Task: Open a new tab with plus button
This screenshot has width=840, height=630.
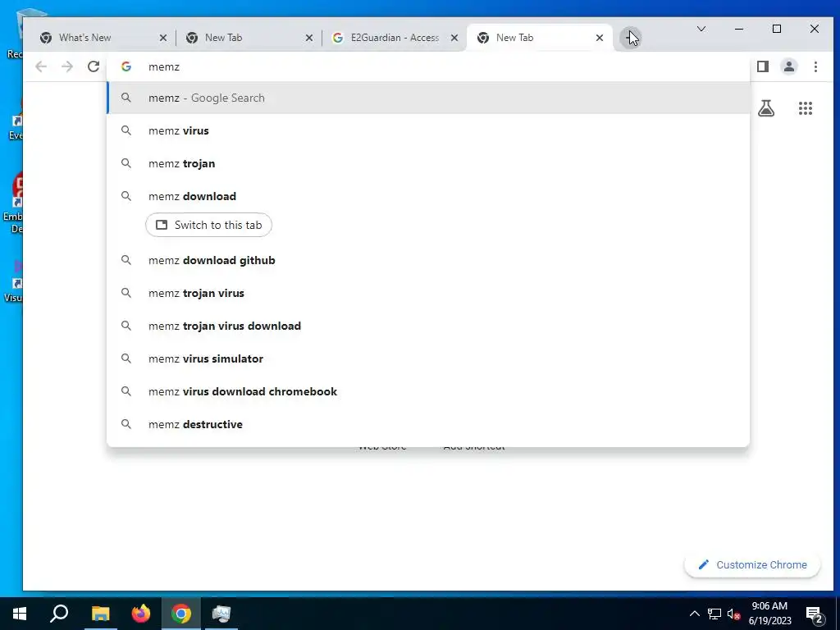Action: (x=631, y=38)
